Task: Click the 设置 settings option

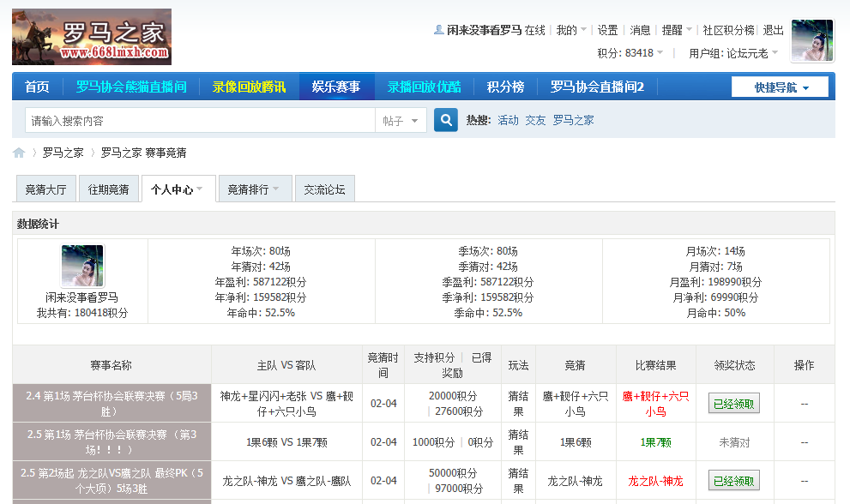Action: (x=607, y=28)
